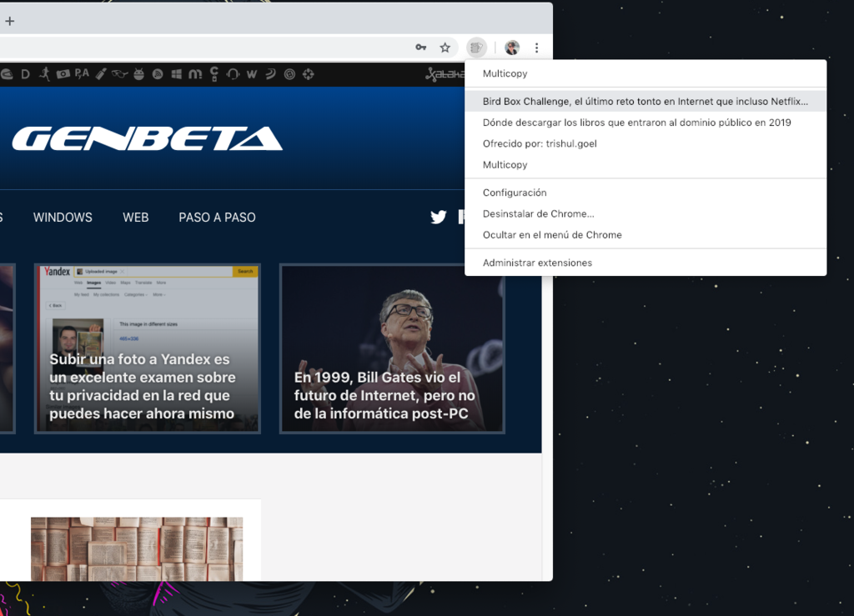Open a new browser tab with the plus button
The image size is (854, 616).
9,20
